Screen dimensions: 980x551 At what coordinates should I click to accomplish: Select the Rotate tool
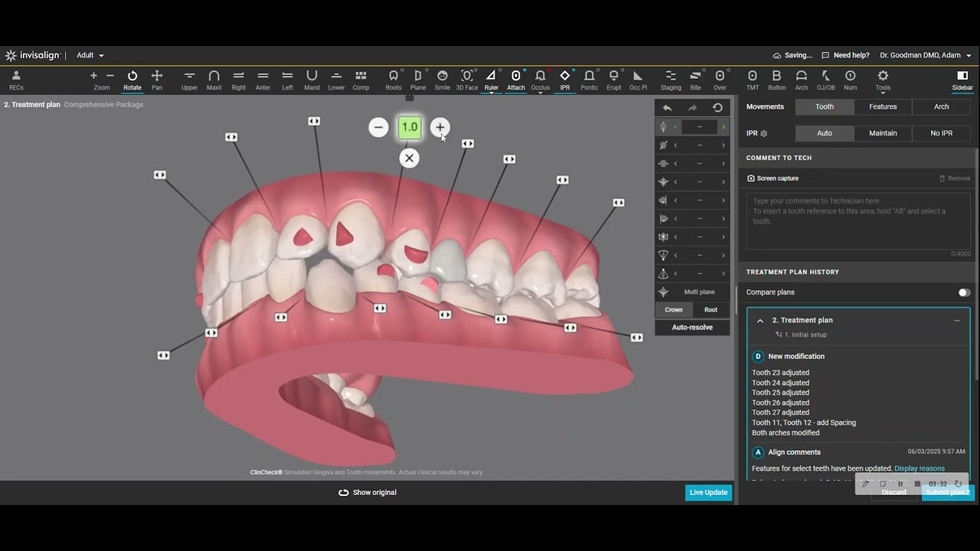click(x=132, y=80)
